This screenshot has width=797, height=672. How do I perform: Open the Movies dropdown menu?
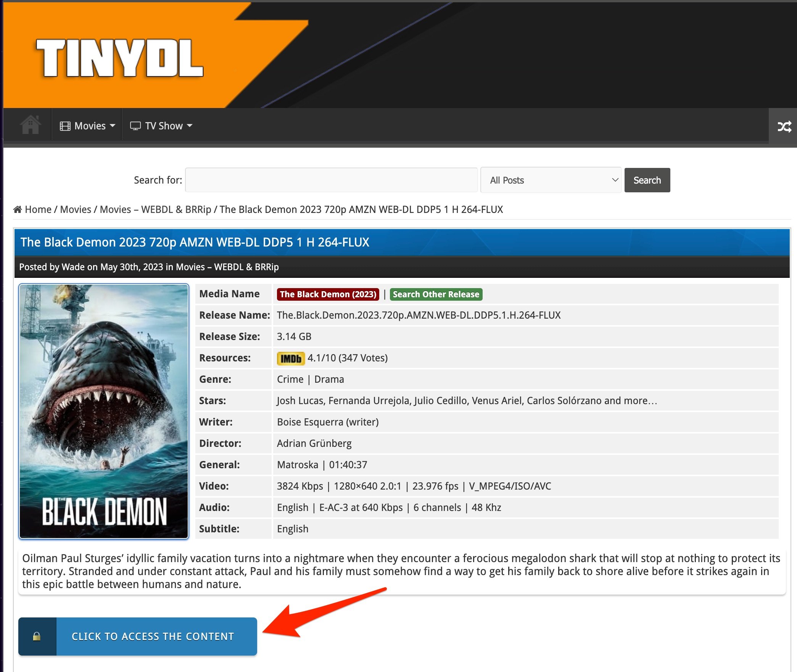tap(87, 126)
